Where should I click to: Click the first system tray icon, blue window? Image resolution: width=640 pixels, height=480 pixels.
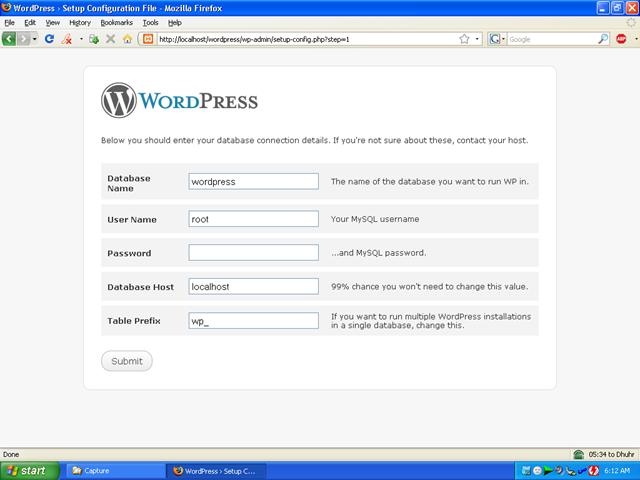coord(526,471)
